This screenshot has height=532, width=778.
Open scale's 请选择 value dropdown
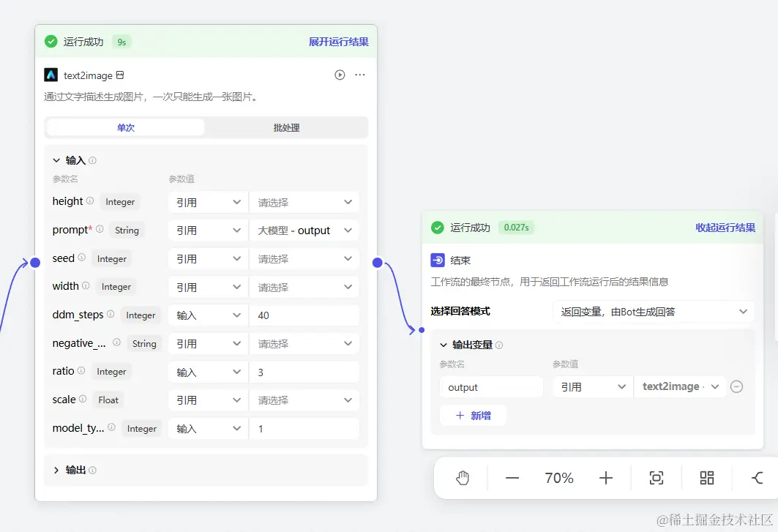point(304,400)
